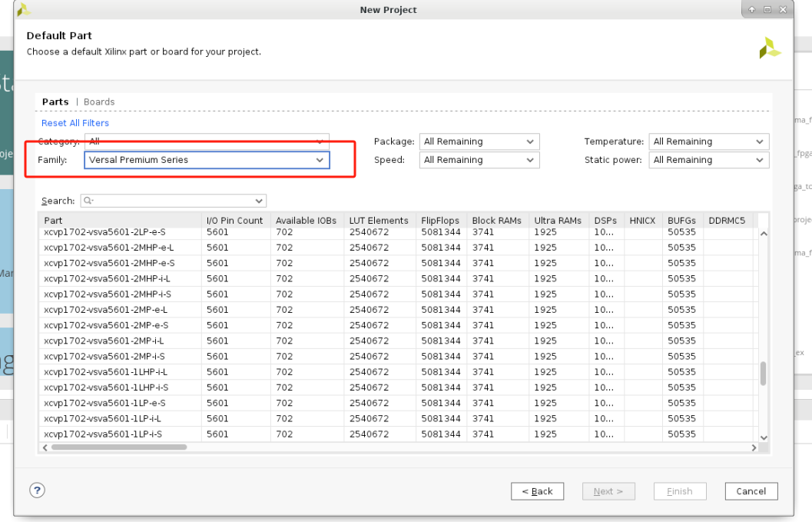The height and width of the screenshot is (522, 812).
Task: Switch to the Boards tab
Action: coord(99,101)
